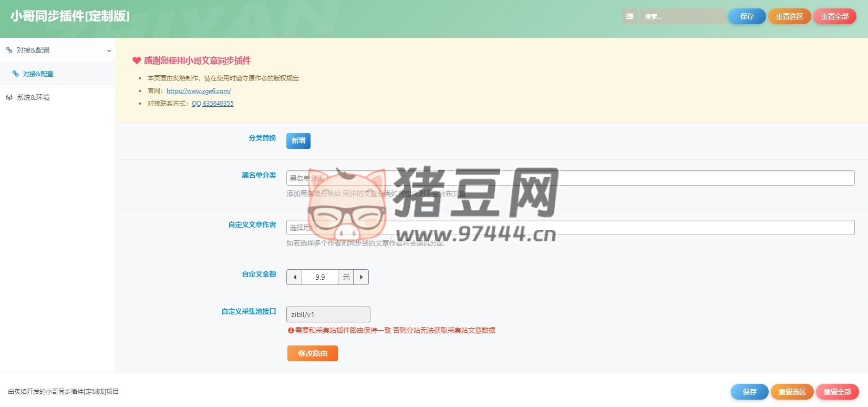868x407 pixels.
Task: Focus the top search input field
Action: pyautogui.click(x=682, y=16)
